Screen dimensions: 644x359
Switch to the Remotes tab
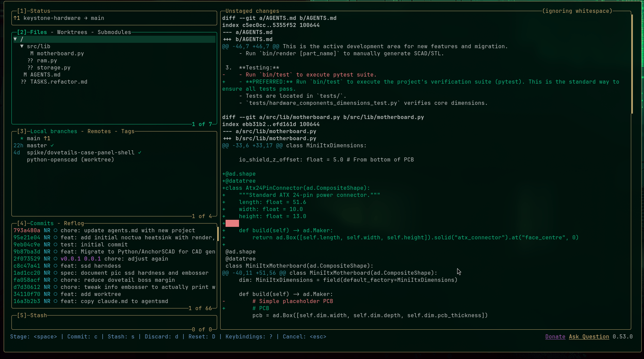coord(99,131)
